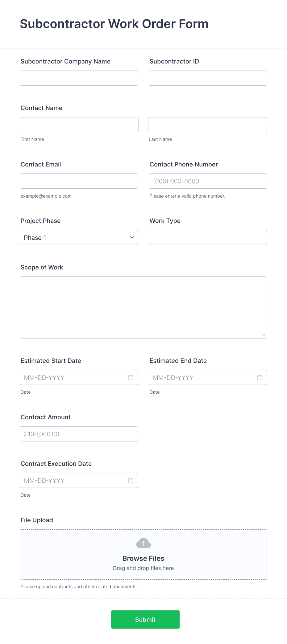Click the Contact Email field

pos(79,181)
